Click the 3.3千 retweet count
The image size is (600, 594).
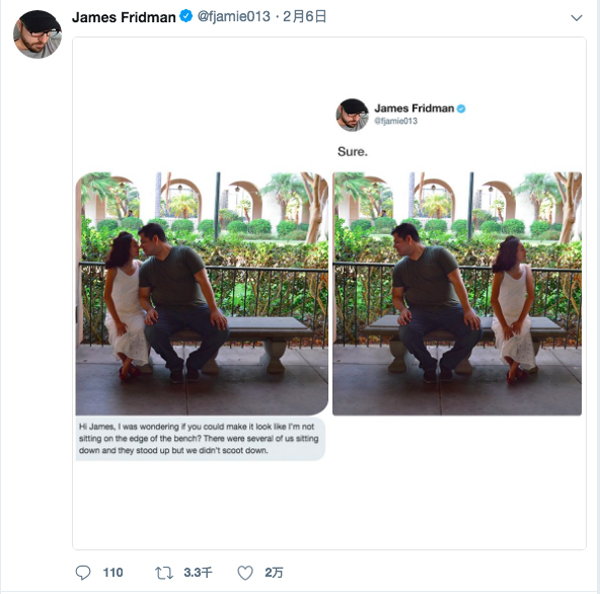point(198,573)
